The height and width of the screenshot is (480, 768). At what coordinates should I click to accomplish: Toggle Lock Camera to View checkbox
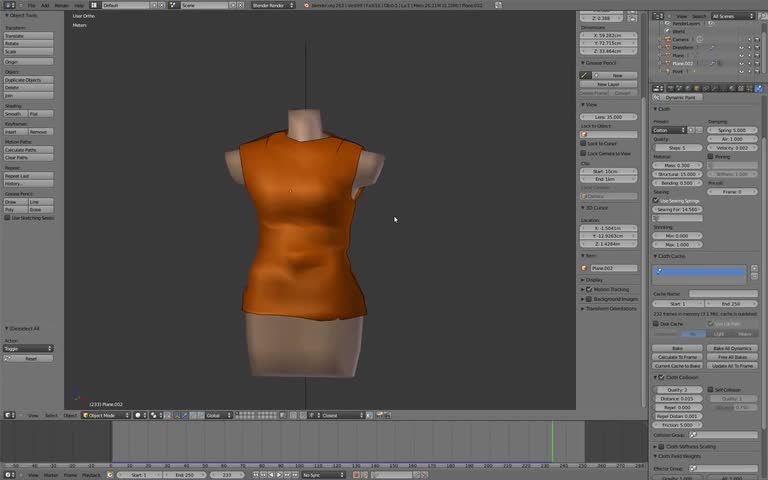583,153
